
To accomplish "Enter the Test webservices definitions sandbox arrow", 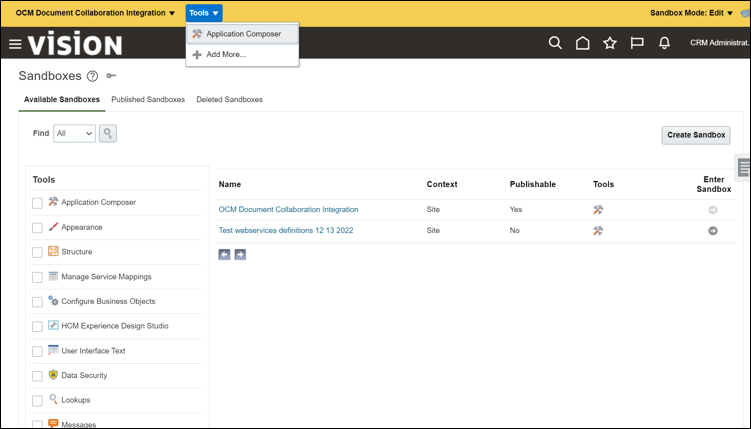I will [713, 231].
